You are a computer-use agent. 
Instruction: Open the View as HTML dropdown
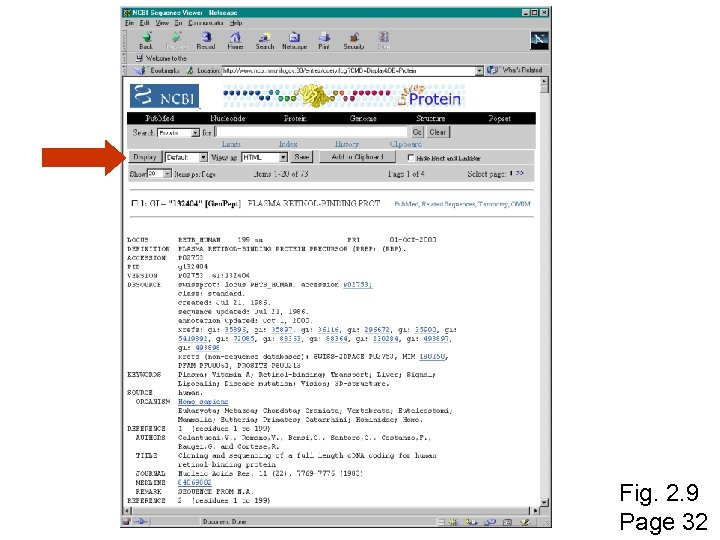point(264,158)
